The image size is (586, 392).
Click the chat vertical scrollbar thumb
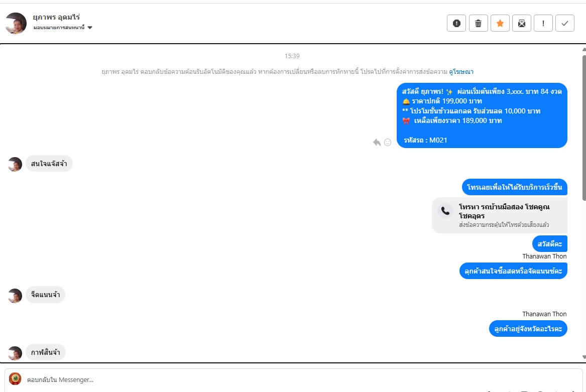click(584, 127)
